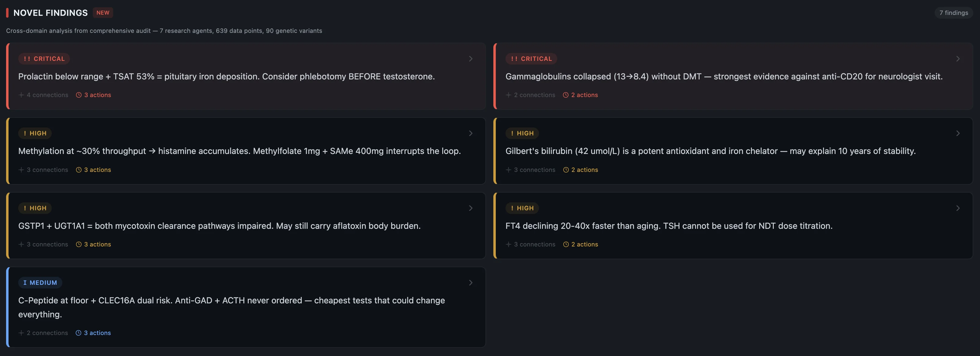980x356 pixels.
Task: Click the MEDIUM badge on C-Peptide card
Action: coord(40,282)
